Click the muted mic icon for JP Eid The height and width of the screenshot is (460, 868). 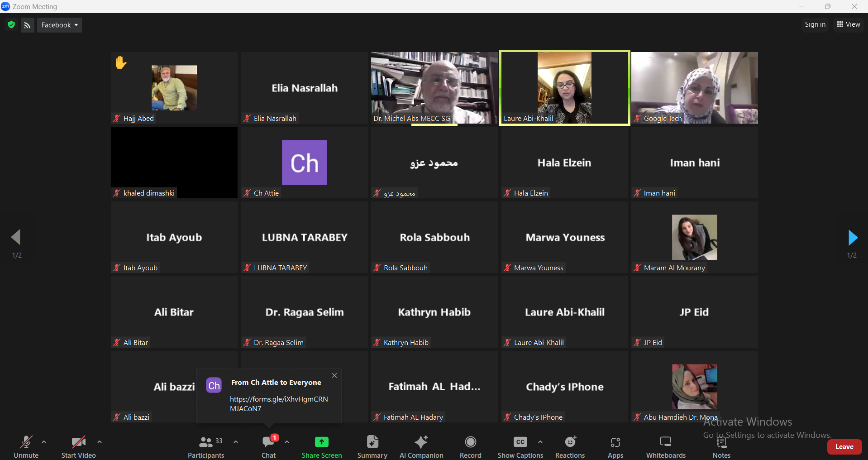[637, 343]
